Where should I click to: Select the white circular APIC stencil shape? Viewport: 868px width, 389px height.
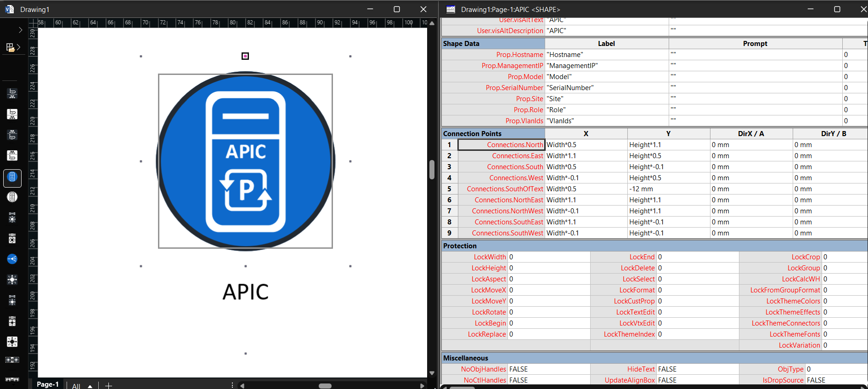pyautogui.click(x=12, y=197)
